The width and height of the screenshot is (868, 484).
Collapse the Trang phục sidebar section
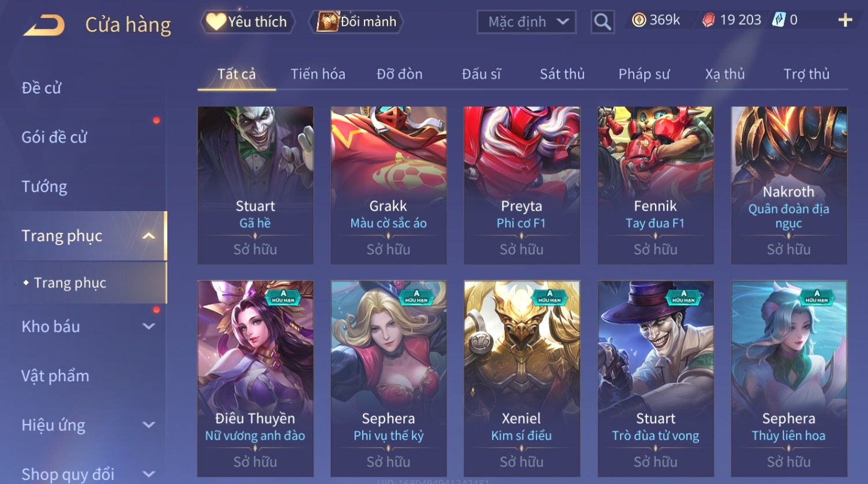[x=149, y=235]
